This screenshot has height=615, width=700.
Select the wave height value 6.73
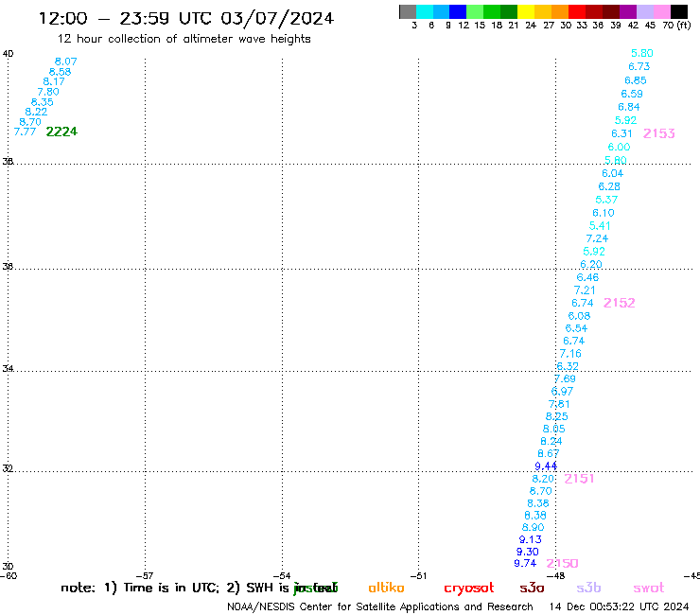click(639, 67)
